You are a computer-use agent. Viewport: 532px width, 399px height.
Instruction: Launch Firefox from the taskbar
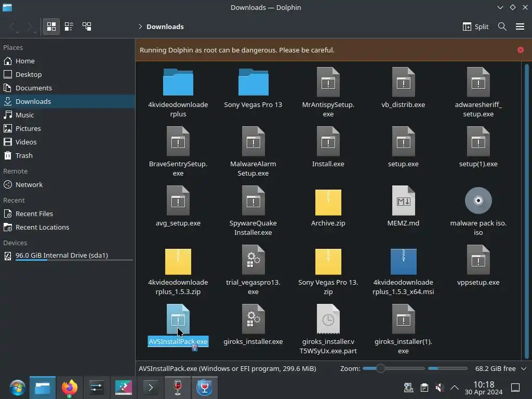tap(70, 388)
